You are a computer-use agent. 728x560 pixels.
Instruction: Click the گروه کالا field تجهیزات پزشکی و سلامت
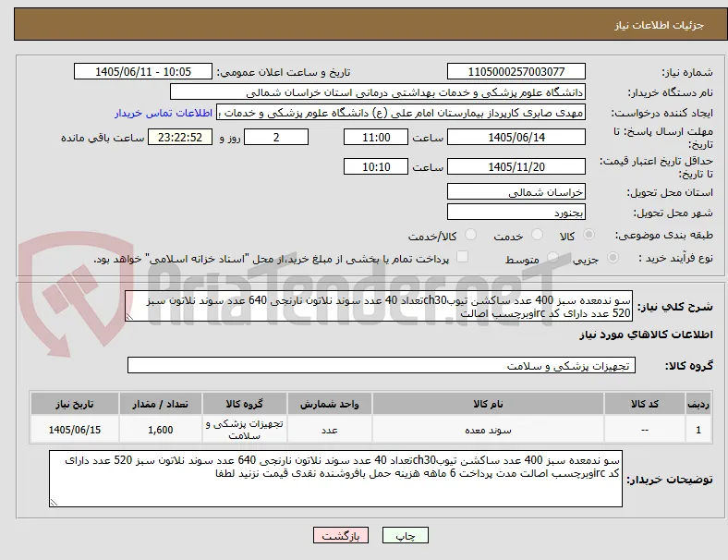[x=382, y=365]
